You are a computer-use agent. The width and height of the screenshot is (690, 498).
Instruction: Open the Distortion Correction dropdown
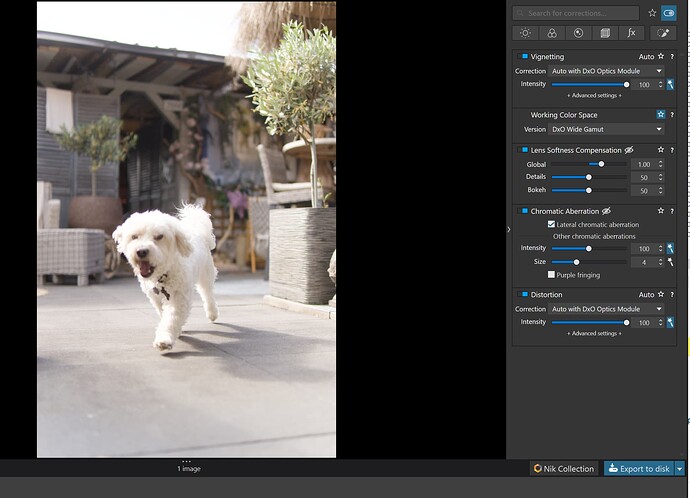click(606, 309)
